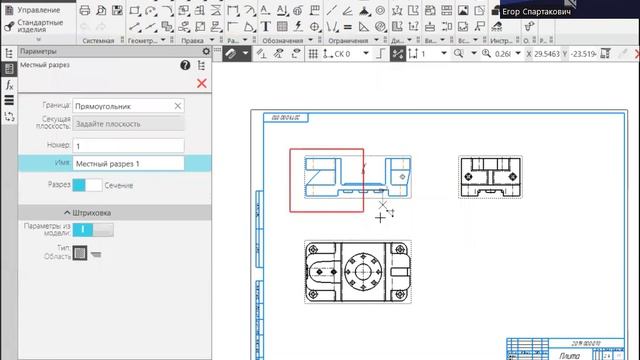Toggle the grid display icon
The height and width of the screenshot is (360, 640).
coord(313,53)
